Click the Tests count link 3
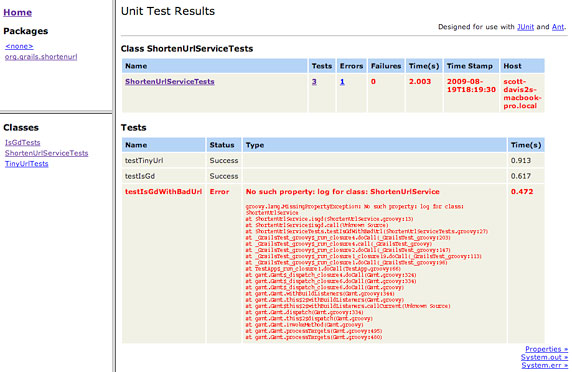Screen dimensions: 572x372 click(x=314, y=82)
